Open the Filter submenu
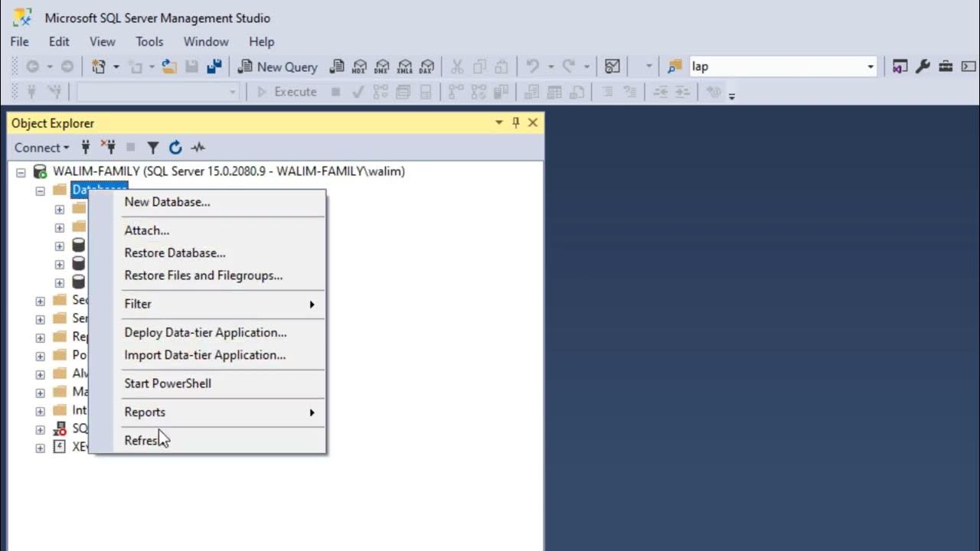 coord(207,304)
